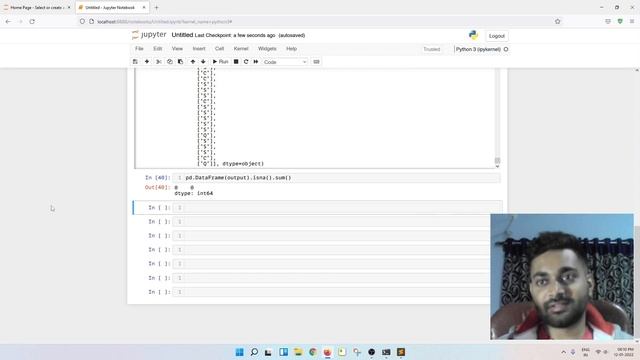This screenshot has height=360, width=640.
Task: Click the Trusted notebook indicator
Action: coord(431,49)
